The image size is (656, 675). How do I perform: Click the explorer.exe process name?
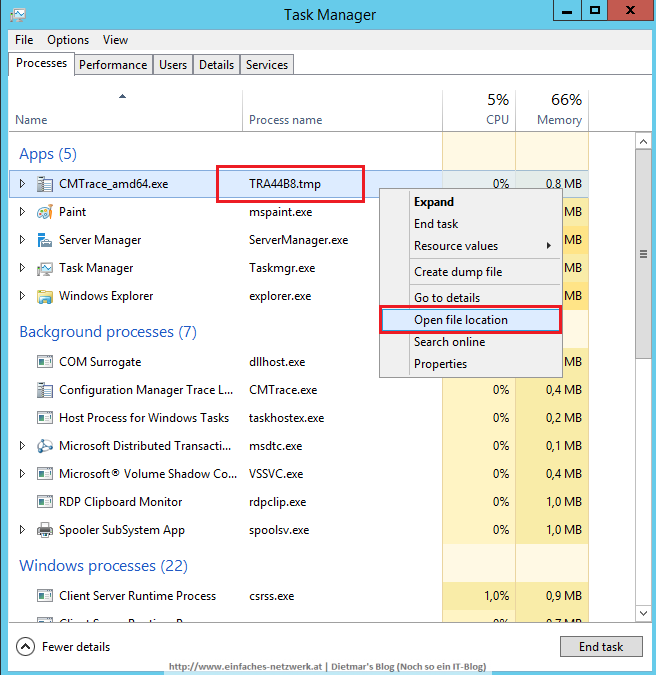click(280, 296)
